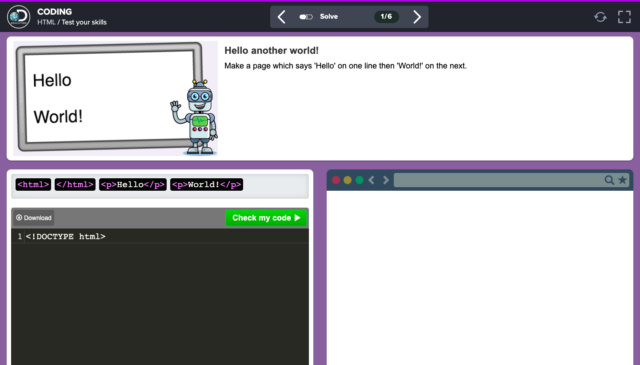Viewport: 640px width, 365px height.
Task: Click the star bookmark icon in preview
Action: pyautogui.click(x=622, y=180)
